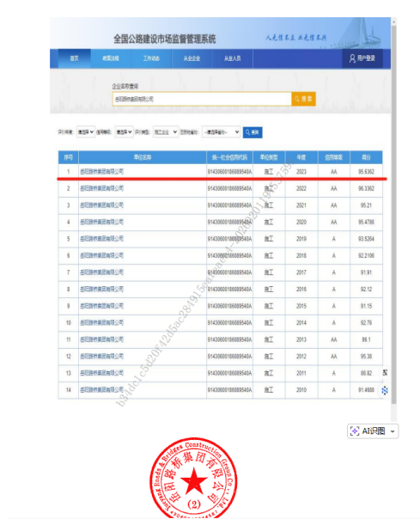Open the credit grade dropdown
Image resolution: width=420 pixels, height=519 pixels.
[125, 132]
